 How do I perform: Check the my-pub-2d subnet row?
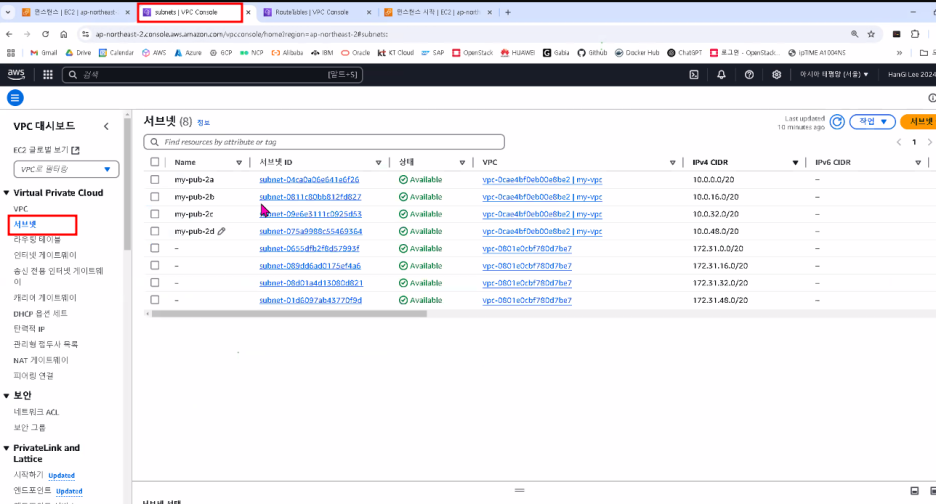click(155, 231)
